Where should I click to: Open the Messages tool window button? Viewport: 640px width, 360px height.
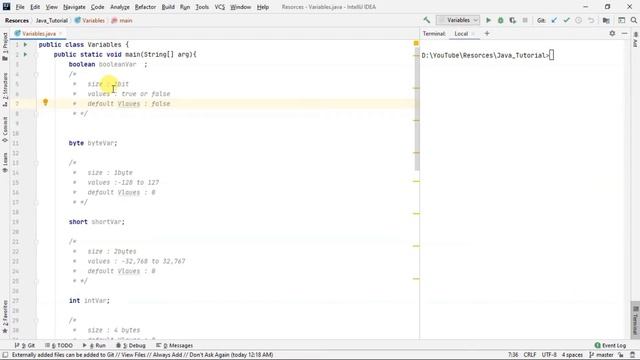click(x=174, y=345)
